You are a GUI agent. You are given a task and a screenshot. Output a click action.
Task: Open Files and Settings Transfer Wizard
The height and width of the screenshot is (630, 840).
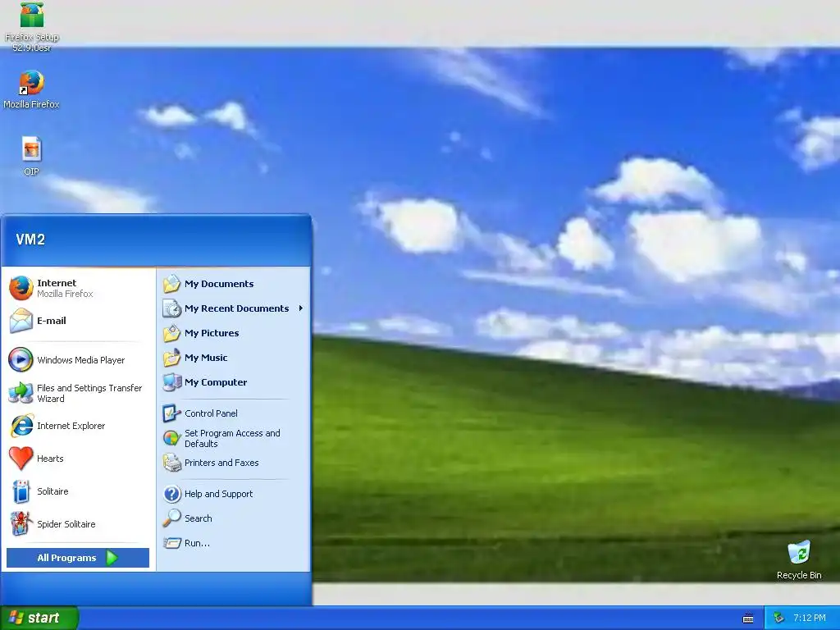click(79, 393)
